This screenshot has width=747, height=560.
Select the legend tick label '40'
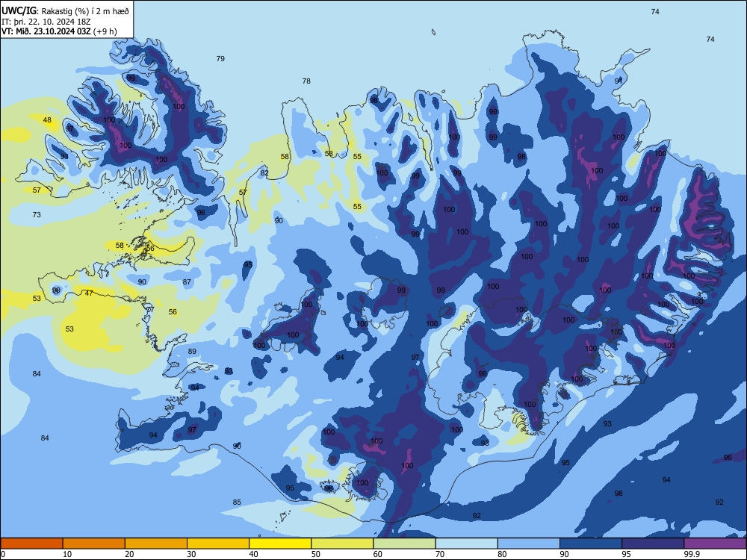point(253,554)
